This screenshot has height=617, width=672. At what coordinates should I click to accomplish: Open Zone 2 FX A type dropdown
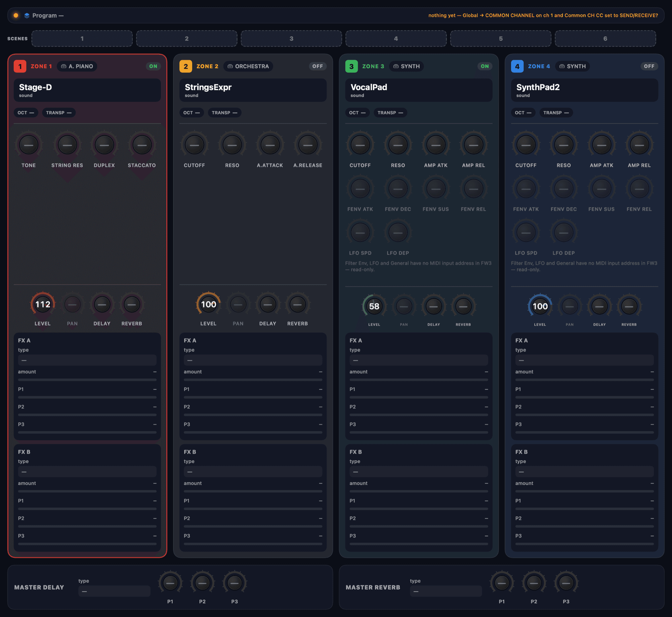click(x=253, y=360)
